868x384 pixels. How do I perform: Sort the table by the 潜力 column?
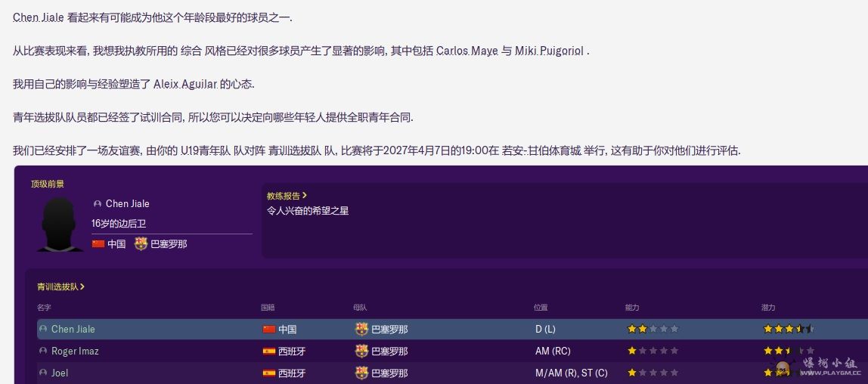768,308
